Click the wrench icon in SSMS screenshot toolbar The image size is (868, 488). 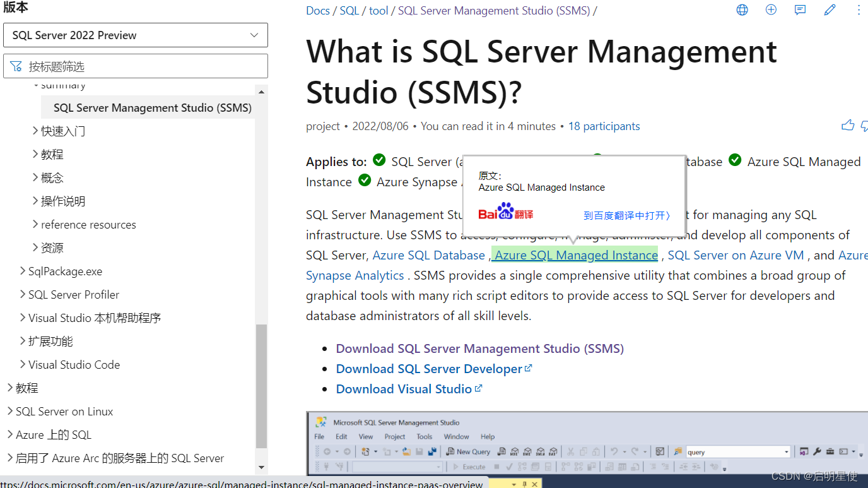[818, 452]
